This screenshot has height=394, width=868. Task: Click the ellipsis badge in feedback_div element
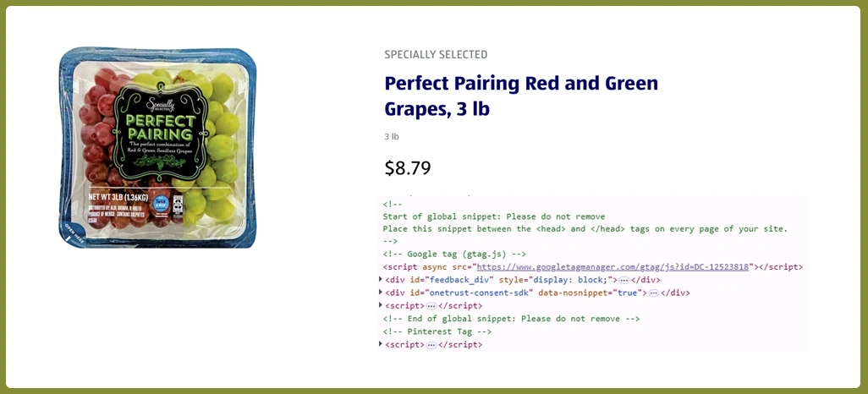click(624, 280)
